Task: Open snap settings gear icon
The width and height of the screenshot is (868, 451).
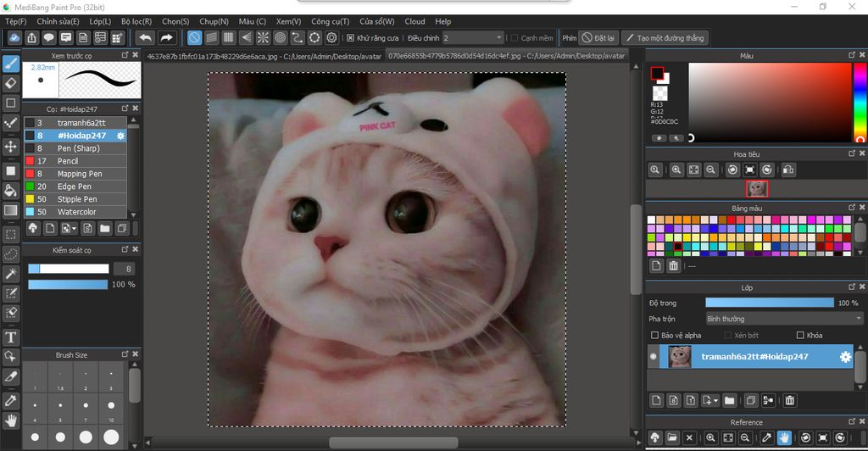Action: (x=331, y=37)
